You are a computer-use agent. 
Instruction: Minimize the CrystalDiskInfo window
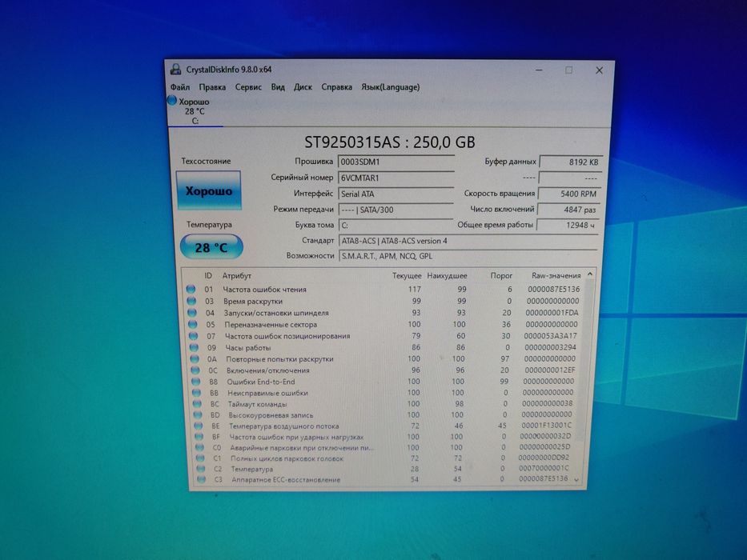click(x=539, y=70)
